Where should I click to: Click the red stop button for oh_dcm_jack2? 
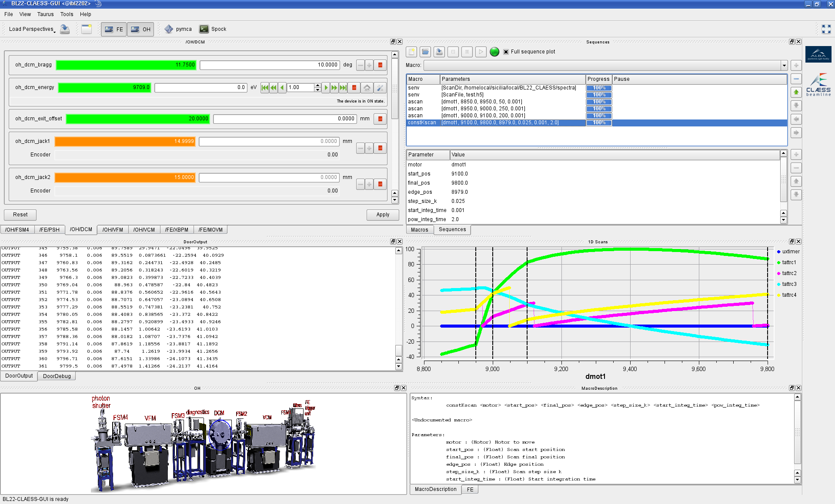(380, 184)
